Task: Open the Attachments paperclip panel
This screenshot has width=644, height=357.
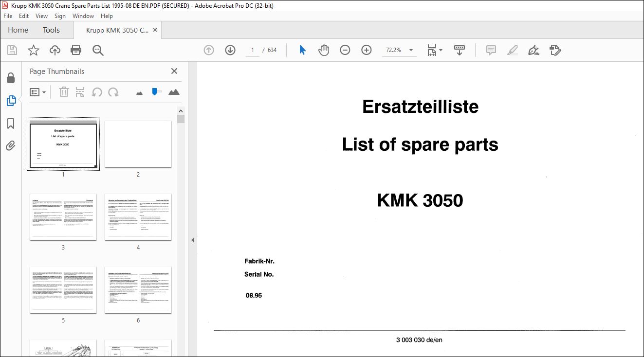Action: click(x=11, y=145)
